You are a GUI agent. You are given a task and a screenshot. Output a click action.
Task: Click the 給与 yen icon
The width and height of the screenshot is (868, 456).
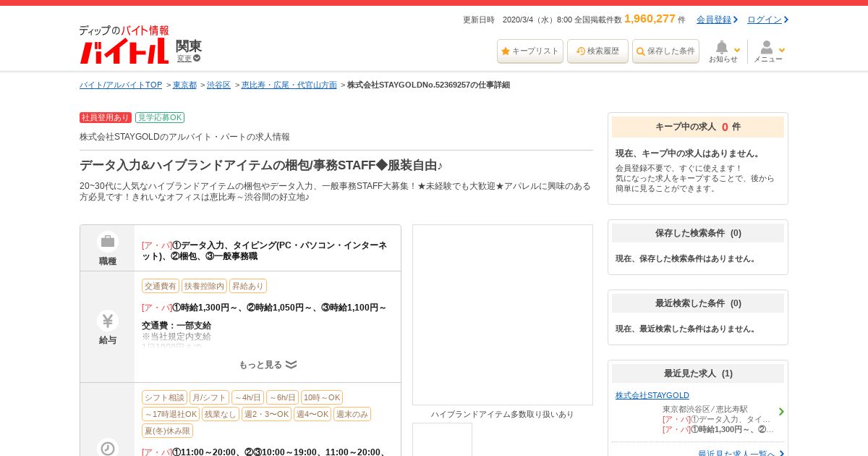pos(108,321)
